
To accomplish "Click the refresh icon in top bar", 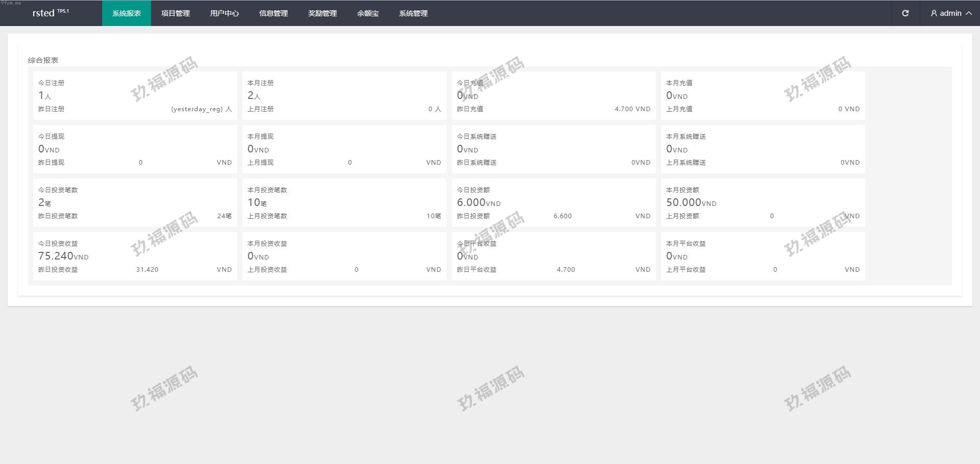I will tap(905, 13).
